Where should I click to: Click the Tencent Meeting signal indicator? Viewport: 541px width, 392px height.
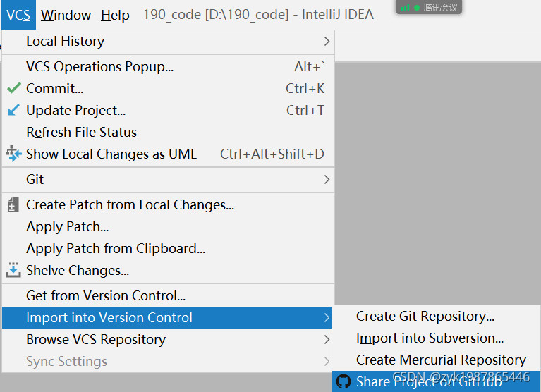coord(405,7)
